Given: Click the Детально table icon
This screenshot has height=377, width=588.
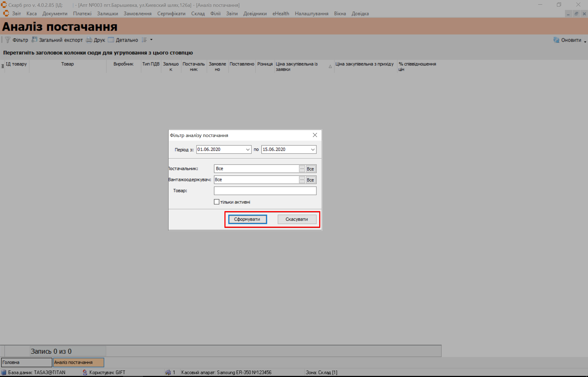Looking at the screenshot, I should [111, 40].
